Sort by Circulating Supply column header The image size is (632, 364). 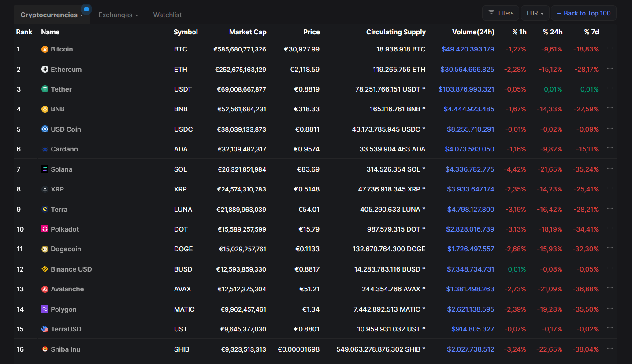point(396,32)
